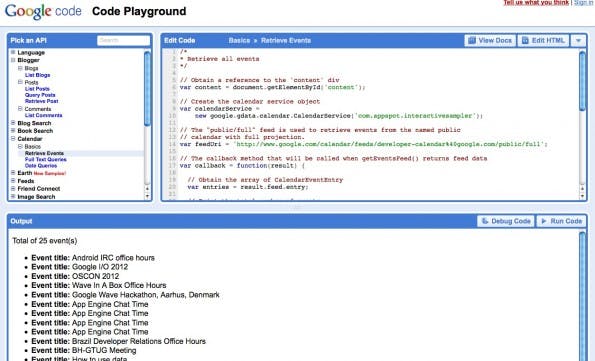Open the Retrieve Post sample
Viewport: 595px width, 361px height.
click(41, 101)
